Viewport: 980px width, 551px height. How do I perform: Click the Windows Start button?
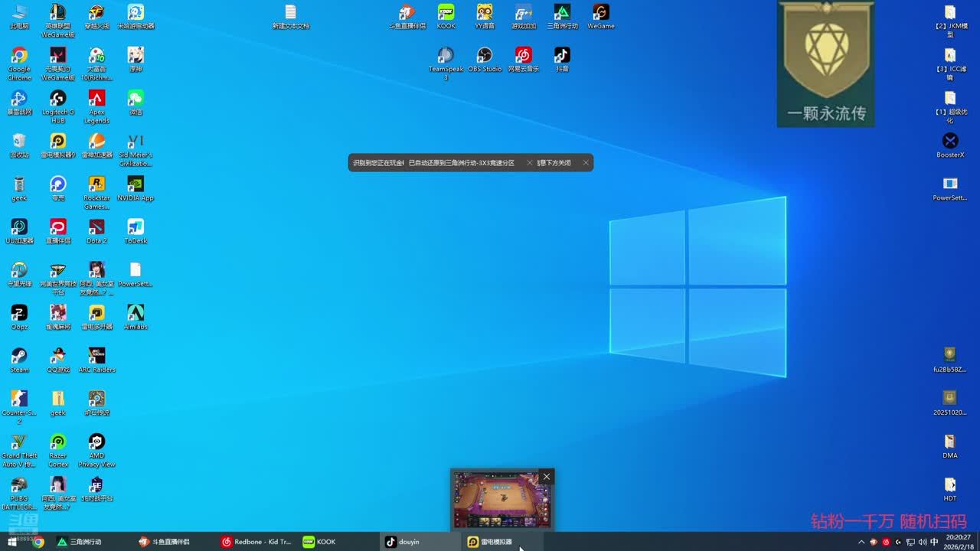12,542
